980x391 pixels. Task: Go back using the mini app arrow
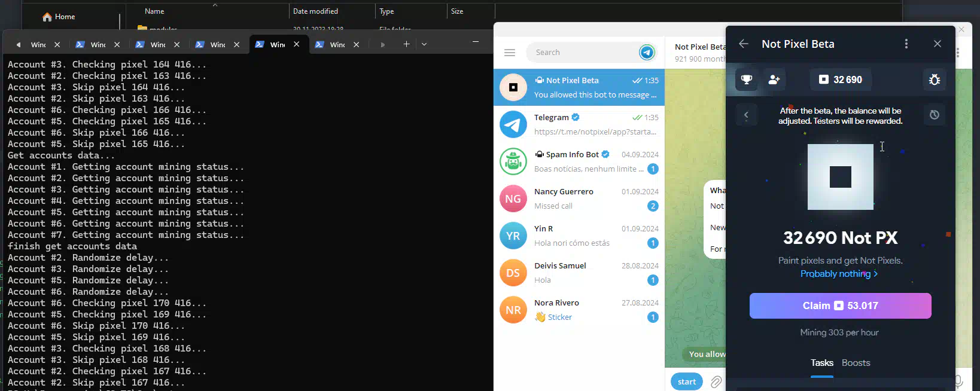(744, 44)
